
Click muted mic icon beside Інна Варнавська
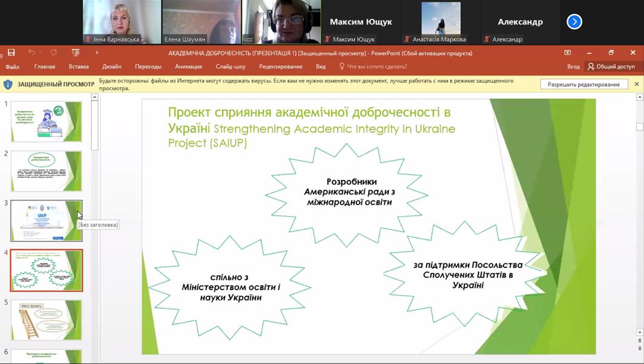88,39
